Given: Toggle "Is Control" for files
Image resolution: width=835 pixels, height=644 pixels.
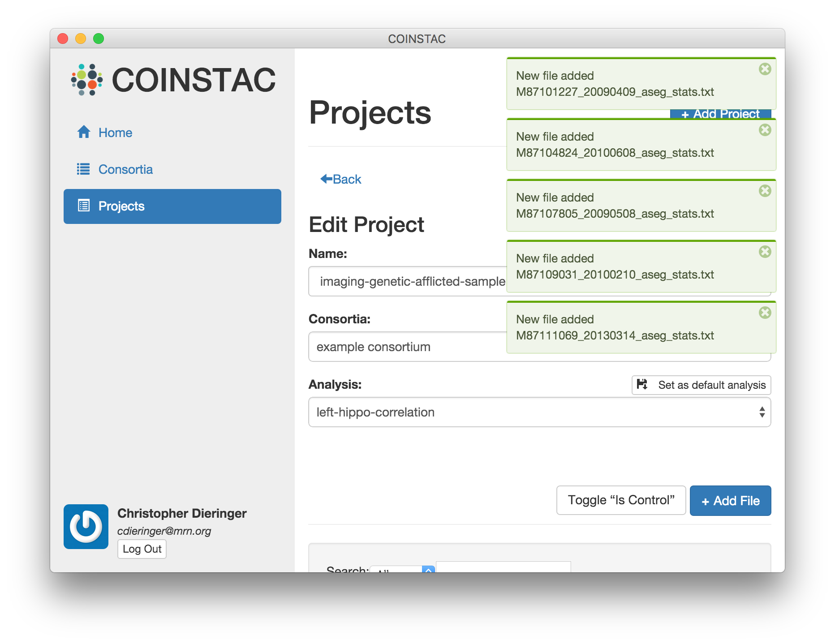Looking at the screenshot, I should tap(621, 500).
